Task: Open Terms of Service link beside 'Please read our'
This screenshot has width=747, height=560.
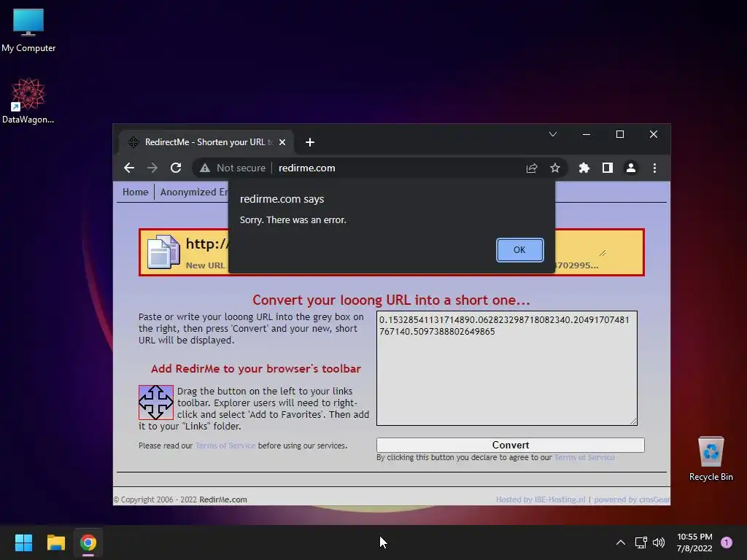Action: (x=225, y=446)
